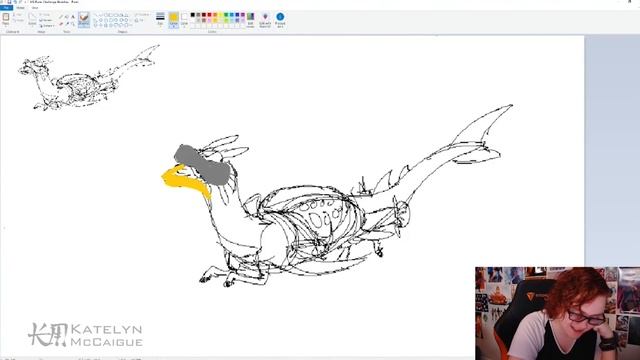Pick the red color swatch
The width and height of the screenshot is (640, 360).
(209, 15)
